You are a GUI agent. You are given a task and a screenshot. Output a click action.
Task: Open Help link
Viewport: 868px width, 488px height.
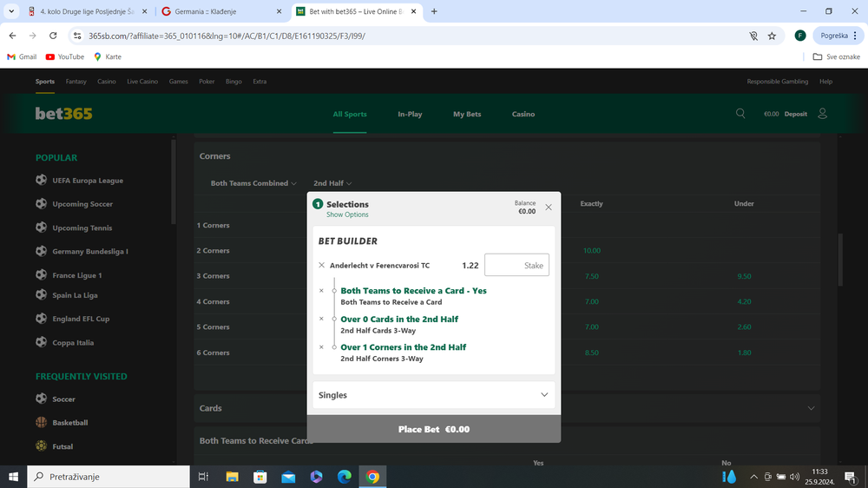pyautogui.click(x=825, y=82)
